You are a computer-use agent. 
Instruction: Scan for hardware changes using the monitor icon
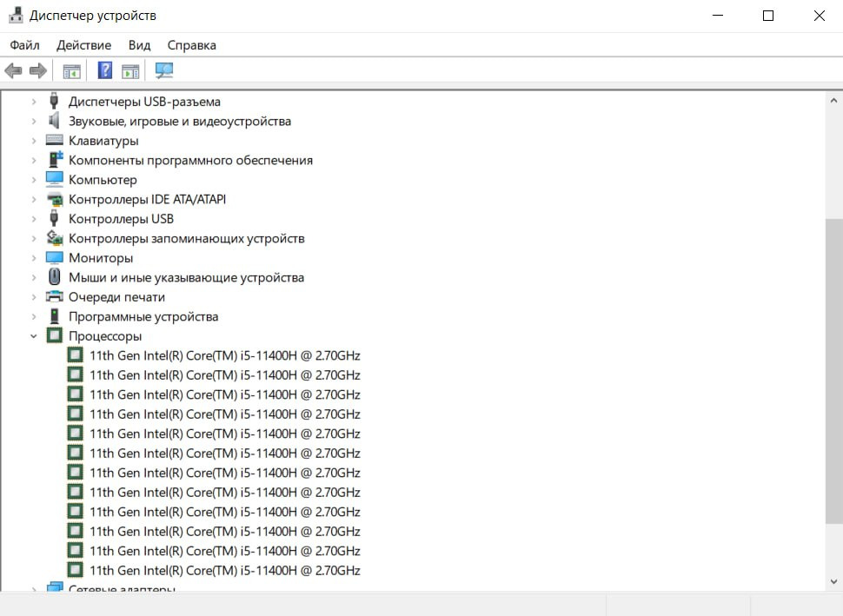[164, 70]
